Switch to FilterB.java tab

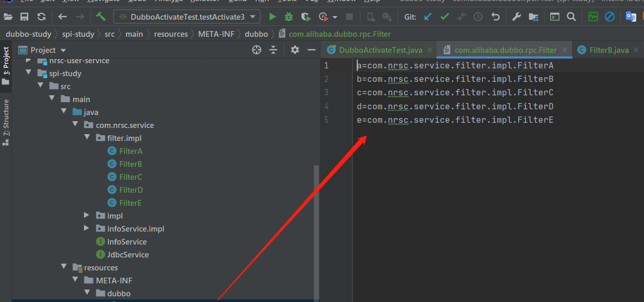click(608, 50)
